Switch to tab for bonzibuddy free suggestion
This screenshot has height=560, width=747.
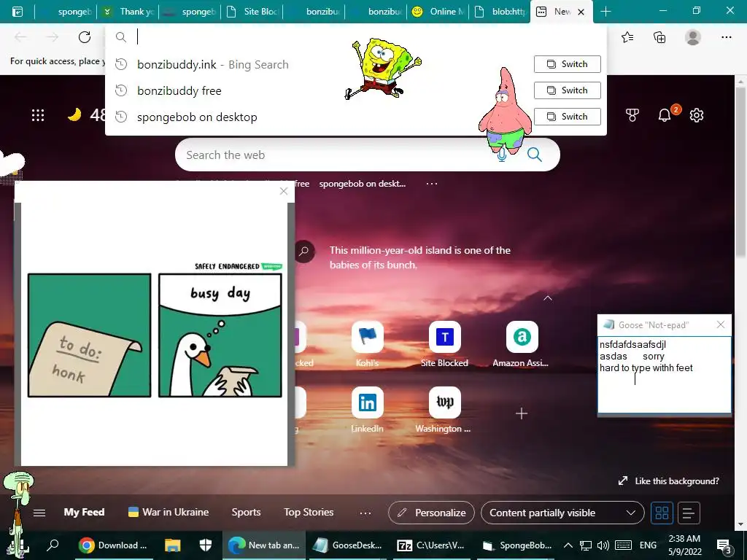point(567,90)
